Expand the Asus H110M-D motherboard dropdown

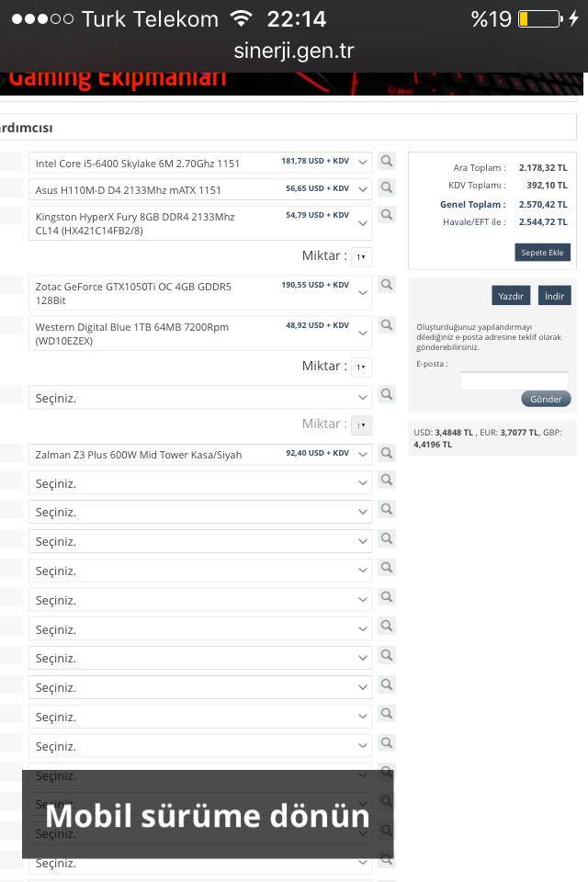coord(200,189)
